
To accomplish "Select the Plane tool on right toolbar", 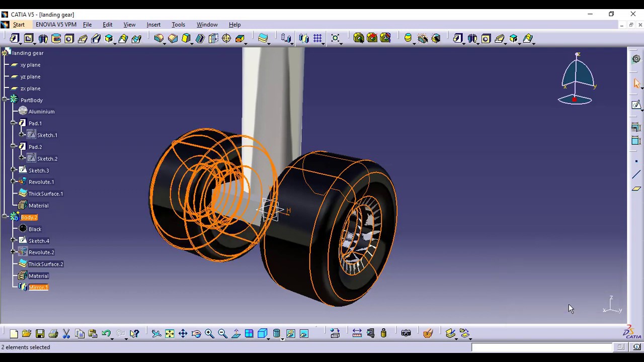I will click(636, 189).
